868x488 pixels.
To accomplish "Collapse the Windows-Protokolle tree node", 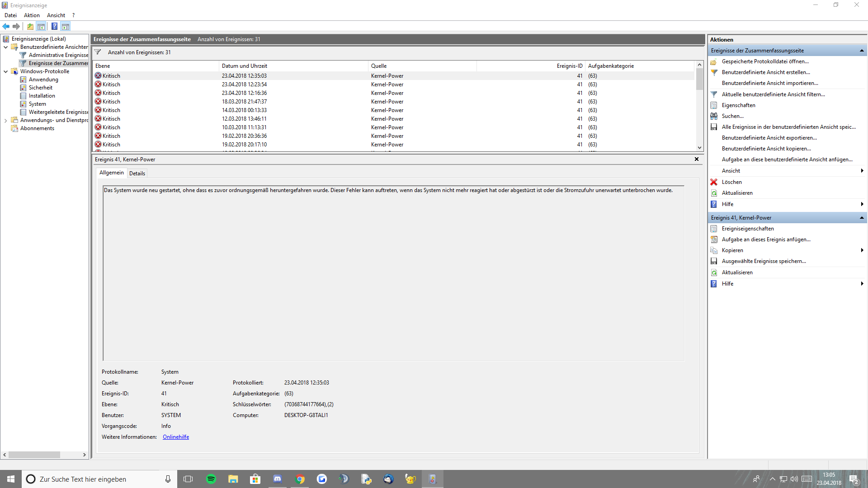I will tap(5, 71).
